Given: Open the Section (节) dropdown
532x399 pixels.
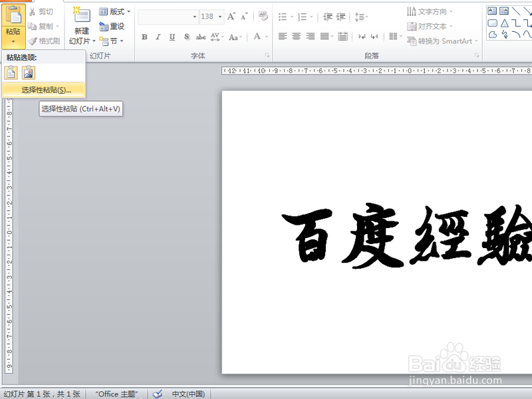Looking at the screenshot, I should [x=111, y=41].
